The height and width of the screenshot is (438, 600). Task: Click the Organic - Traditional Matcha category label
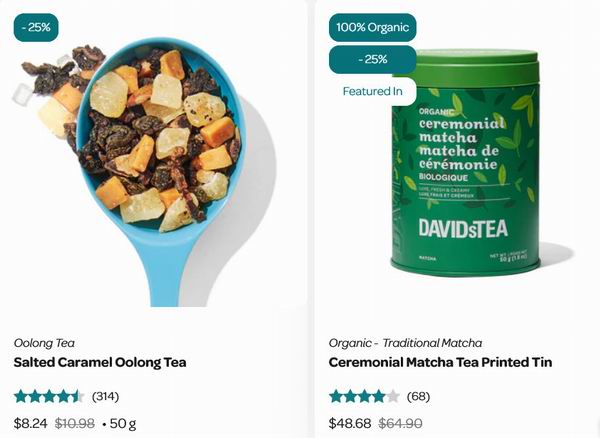point(405,343)
